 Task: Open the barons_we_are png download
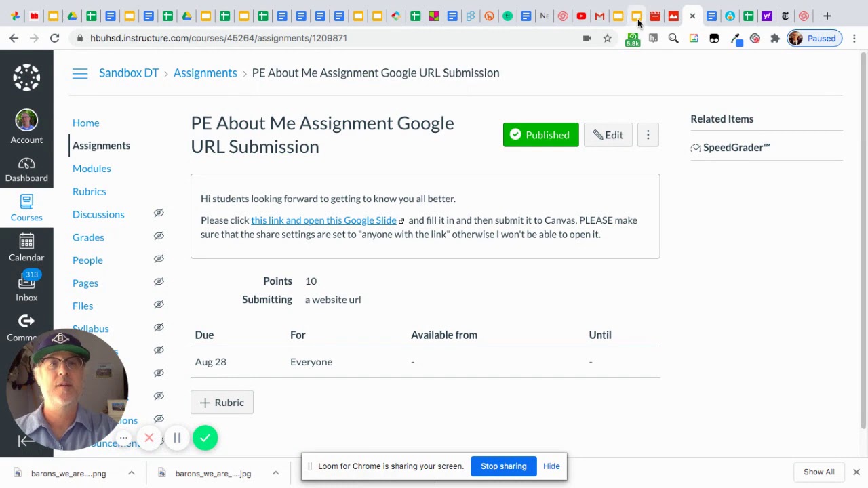pyautogui.click(x=61, y=473)
